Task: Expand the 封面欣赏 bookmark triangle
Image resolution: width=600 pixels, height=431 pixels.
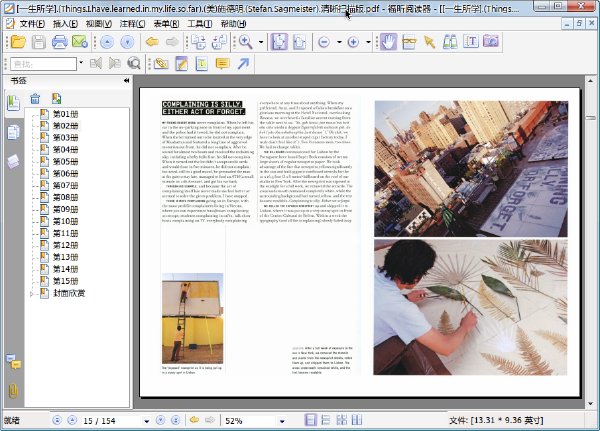Action: coord(32,294)
